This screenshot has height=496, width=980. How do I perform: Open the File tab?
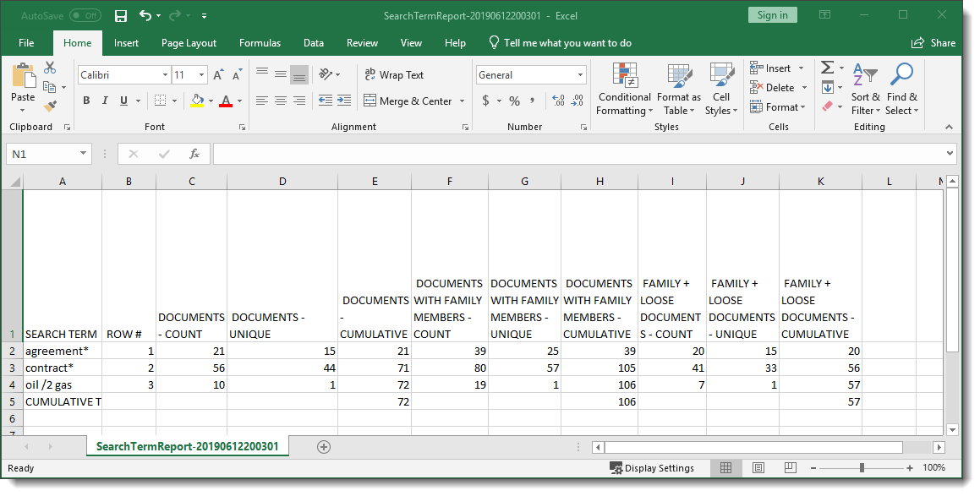pos(26,43)
